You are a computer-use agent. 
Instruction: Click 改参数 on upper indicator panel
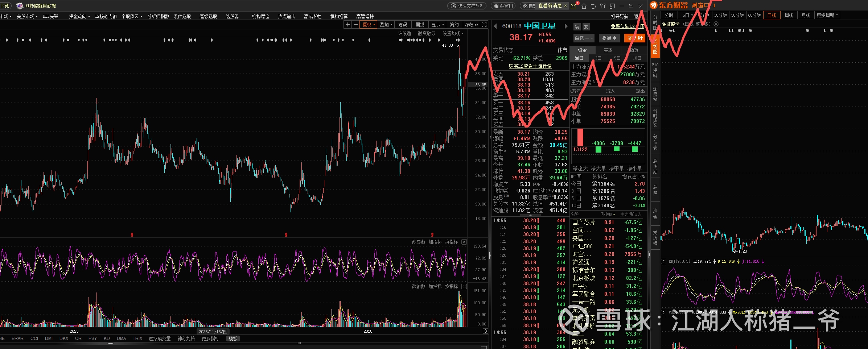(x=419, y=242)
